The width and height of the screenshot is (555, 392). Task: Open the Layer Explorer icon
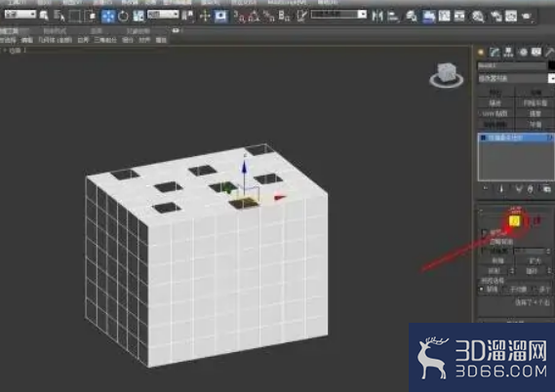coord(412,16)
